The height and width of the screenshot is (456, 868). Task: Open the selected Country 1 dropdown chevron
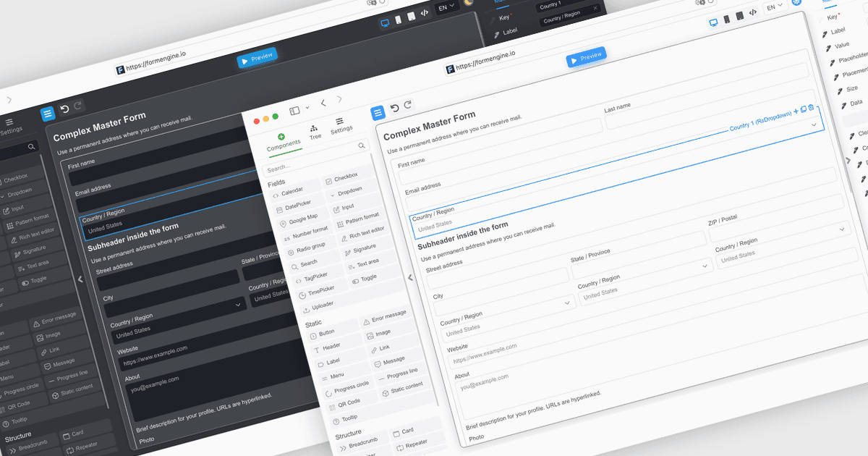click(x=814, y=125)
